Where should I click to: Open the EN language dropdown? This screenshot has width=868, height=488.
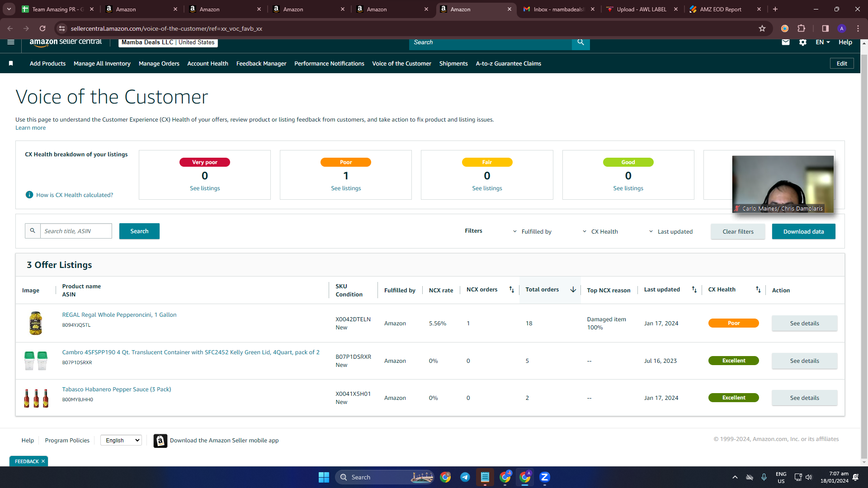823,42
